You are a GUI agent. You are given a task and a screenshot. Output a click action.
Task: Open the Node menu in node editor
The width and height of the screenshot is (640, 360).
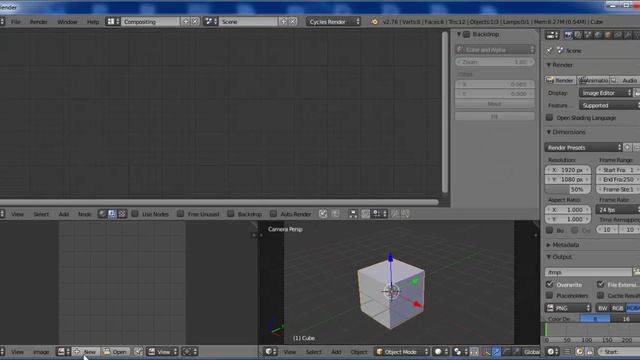[x=84, y=214]
